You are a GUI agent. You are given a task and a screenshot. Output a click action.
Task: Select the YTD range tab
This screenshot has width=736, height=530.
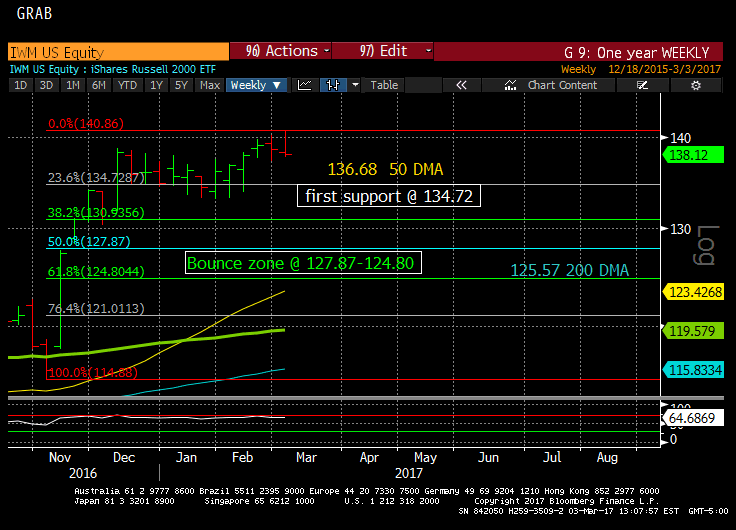tap(127, 85)
